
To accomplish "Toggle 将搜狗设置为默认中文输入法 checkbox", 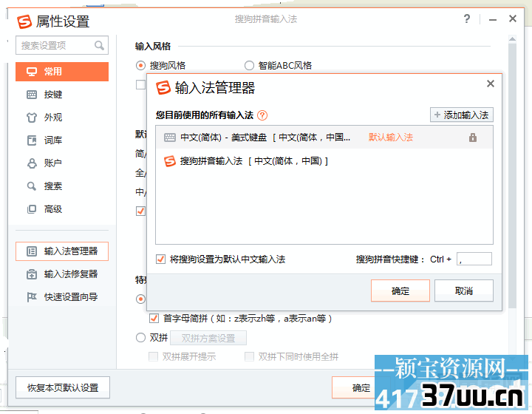I will tap(160, 259).
